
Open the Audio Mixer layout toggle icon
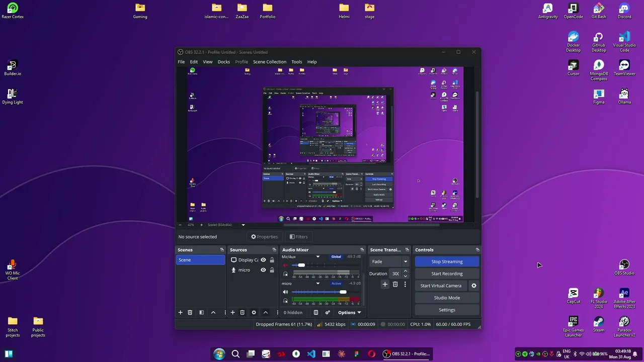pos(316,313)
